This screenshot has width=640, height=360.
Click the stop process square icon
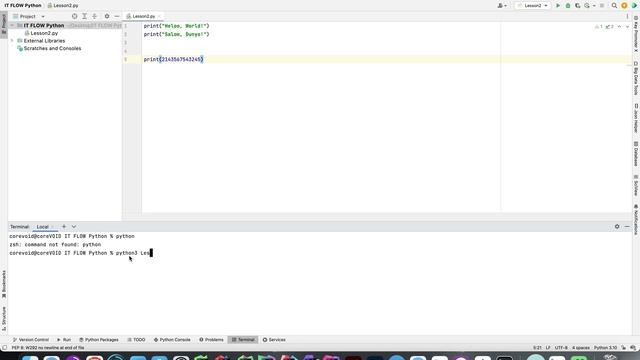click(x=602, y=6)
